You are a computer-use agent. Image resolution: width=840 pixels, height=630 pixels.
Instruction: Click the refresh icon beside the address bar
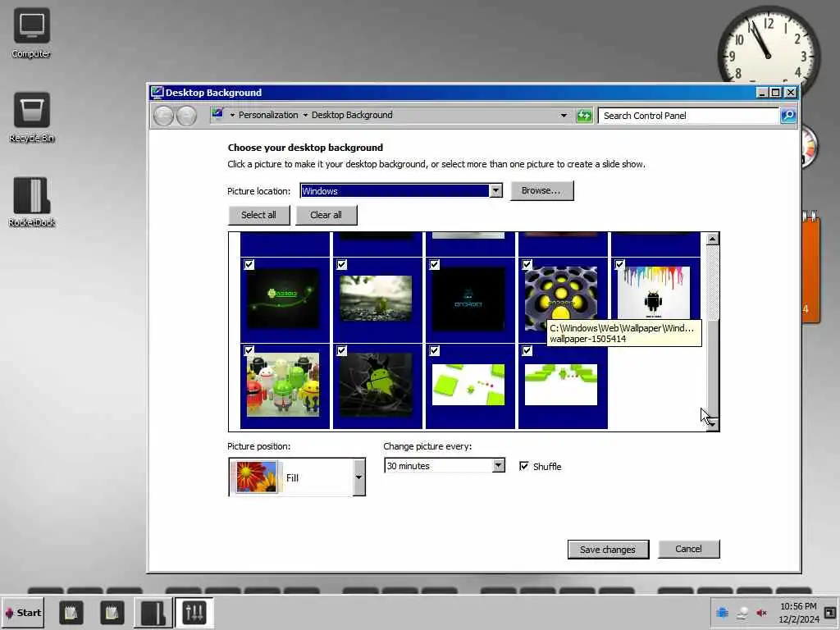point(584,115)
